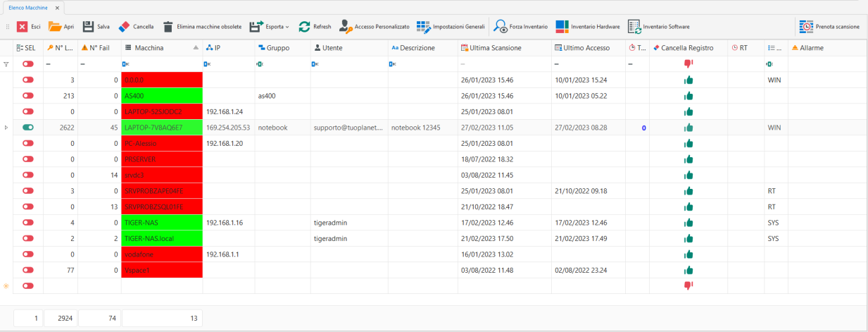868x332 pixels.
Task: Click the RT column header
Action: coord(746,48)
